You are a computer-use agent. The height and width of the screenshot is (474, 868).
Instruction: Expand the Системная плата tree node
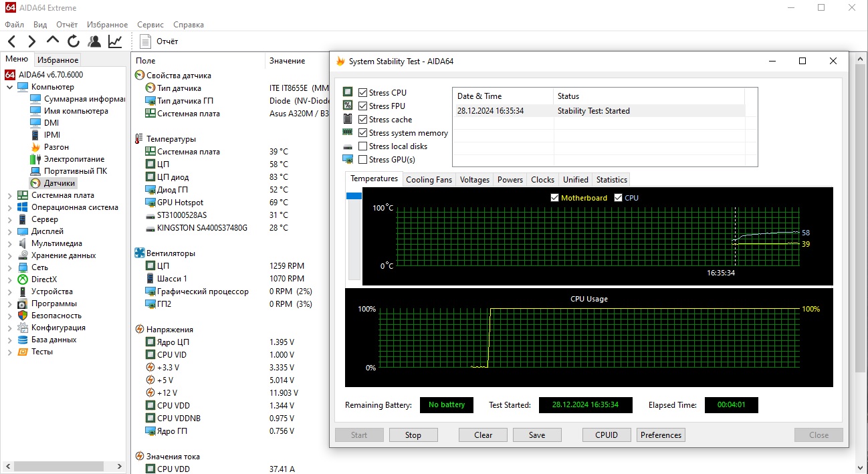tap(9, 195)
